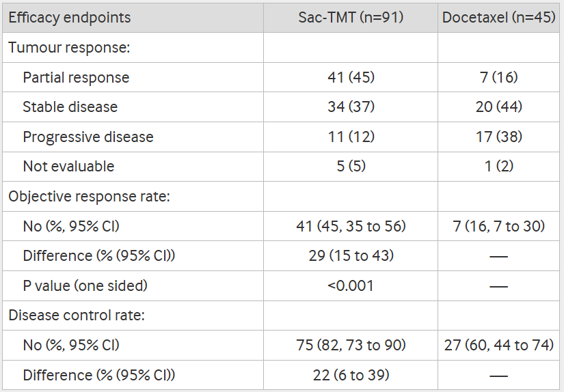Select Sac-TMT stable disease value 34 (37)
Image resolution: width=564 pixels, height=392 pixels.
click(x=351, y=107)
